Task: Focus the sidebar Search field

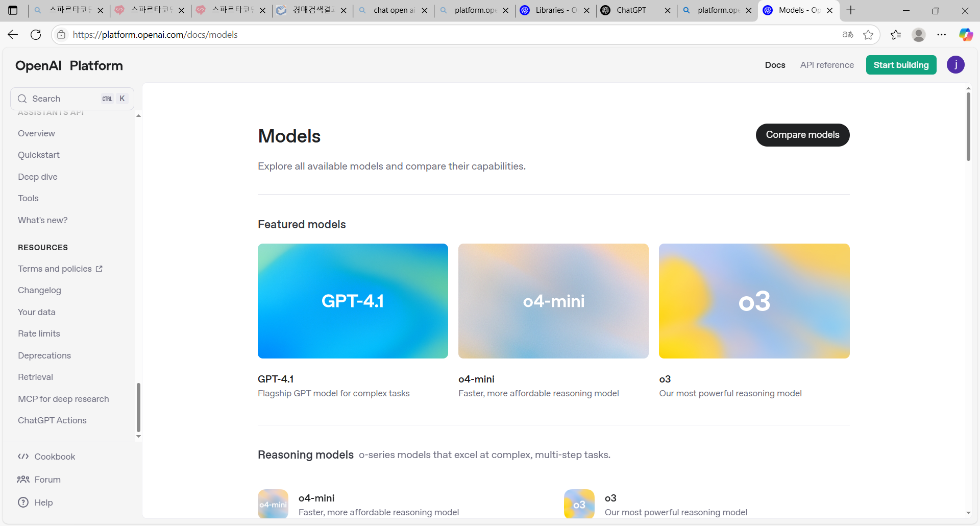Action: tap(72, 99)
